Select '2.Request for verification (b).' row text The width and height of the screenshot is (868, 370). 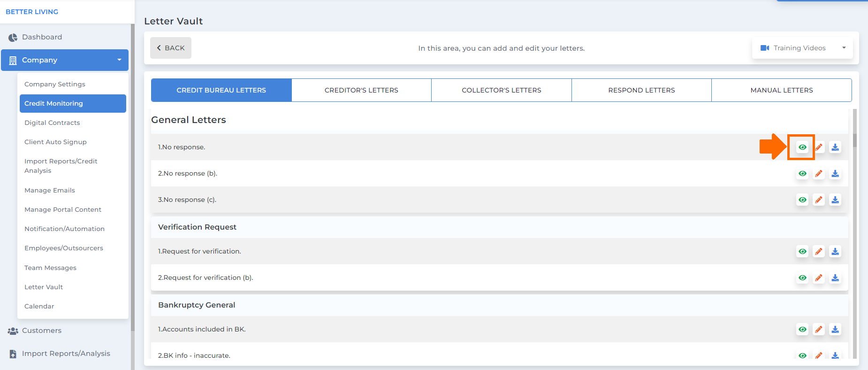click(x=206, y=277)
